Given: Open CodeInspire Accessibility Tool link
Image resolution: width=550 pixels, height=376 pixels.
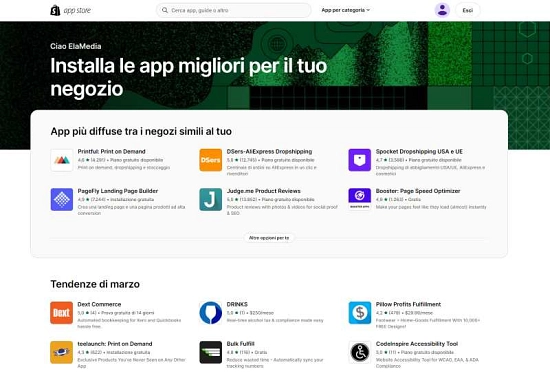Looking at the screenshot, I should pyautogui.click(x=417, y=344).
